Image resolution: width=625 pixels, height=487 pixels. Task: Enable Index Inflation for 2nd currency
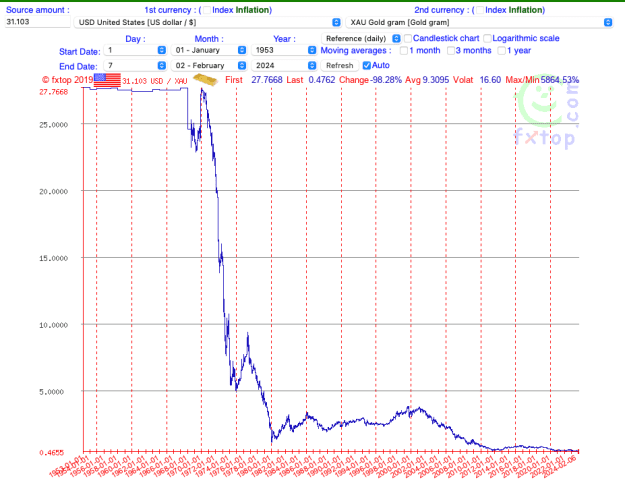[480, 10]
